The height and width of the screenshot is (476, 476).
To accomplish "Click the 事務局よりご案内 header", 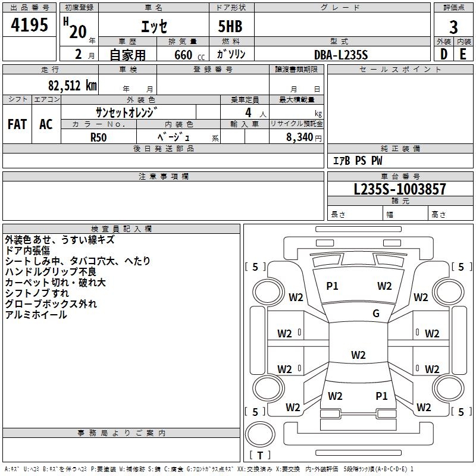I will pyautogui.click(x=121, y=433).
